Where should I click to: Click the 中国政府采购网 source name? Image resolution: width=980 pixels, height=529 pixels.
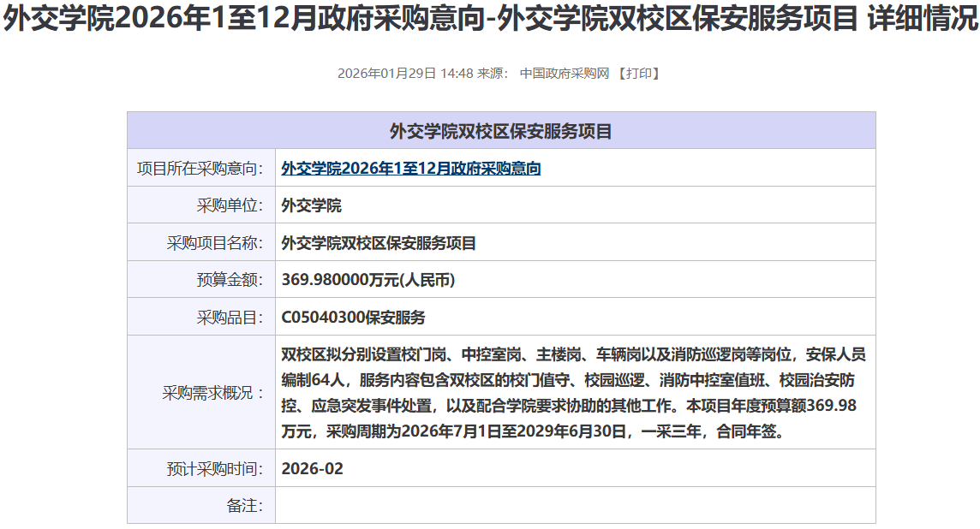pyautogui.click(x=565, y=74)
